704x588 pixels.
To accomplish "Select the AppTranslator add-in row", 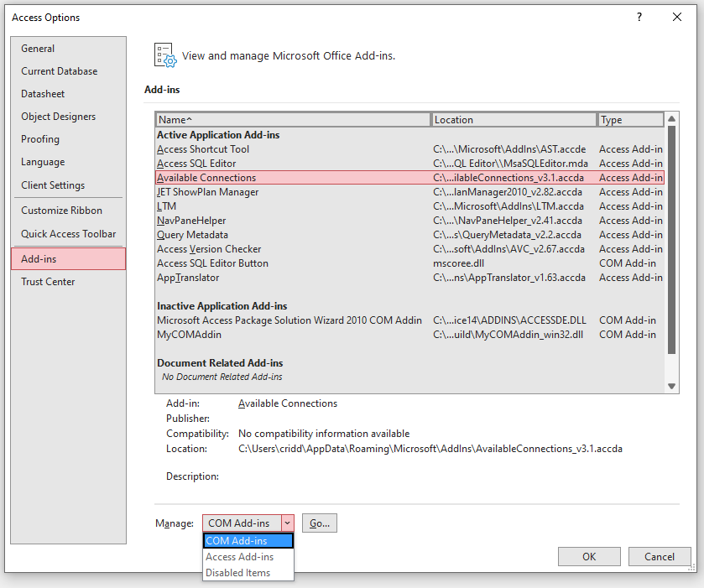I will (409, 278).
